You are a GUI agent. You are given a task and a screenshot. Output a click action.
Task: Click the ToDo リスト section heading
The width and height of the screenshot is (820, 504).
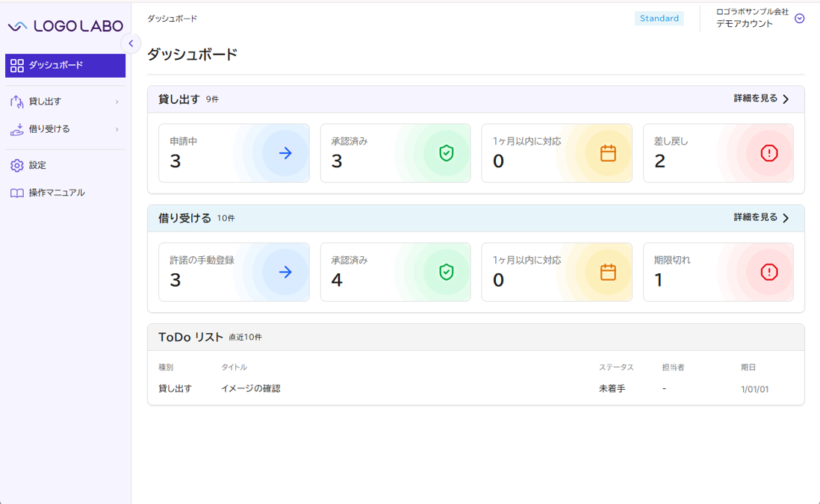tap(191, 337)
